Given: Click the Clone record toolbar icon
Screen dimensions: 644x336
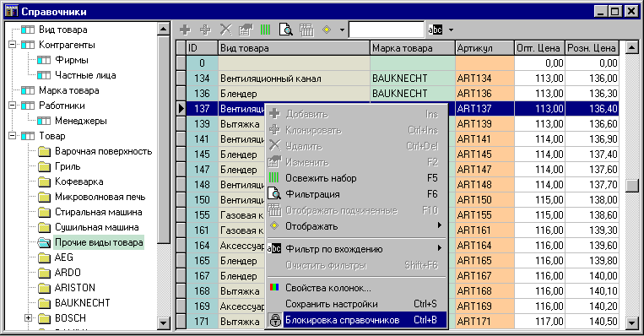Looking at the screenshot, I should click(205, 30).
